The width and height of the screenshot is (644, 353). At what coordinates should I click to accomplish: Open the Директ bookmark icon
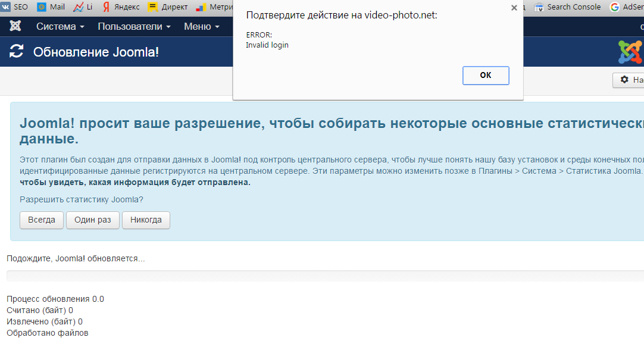click(152, 7)
